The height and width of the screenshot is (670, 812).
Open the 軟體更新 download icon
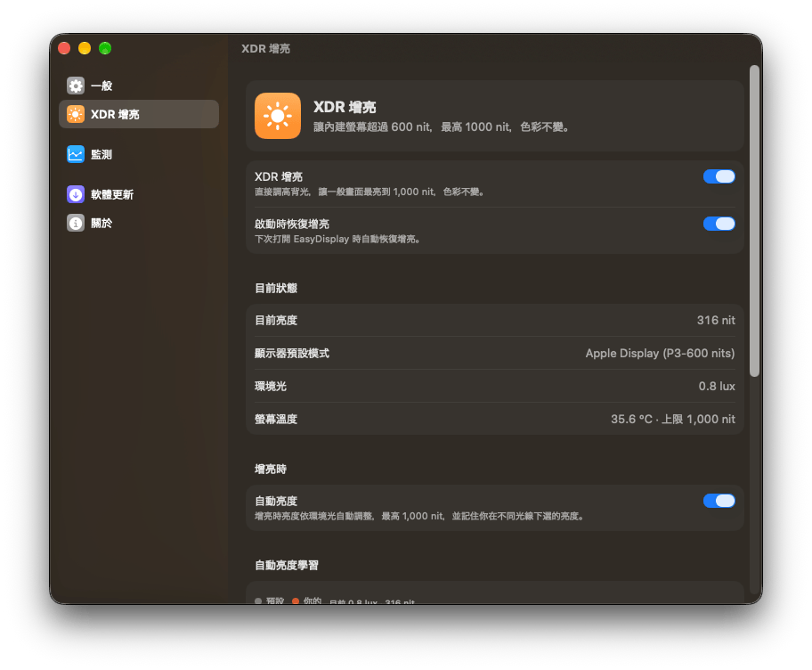pos(76,194)
